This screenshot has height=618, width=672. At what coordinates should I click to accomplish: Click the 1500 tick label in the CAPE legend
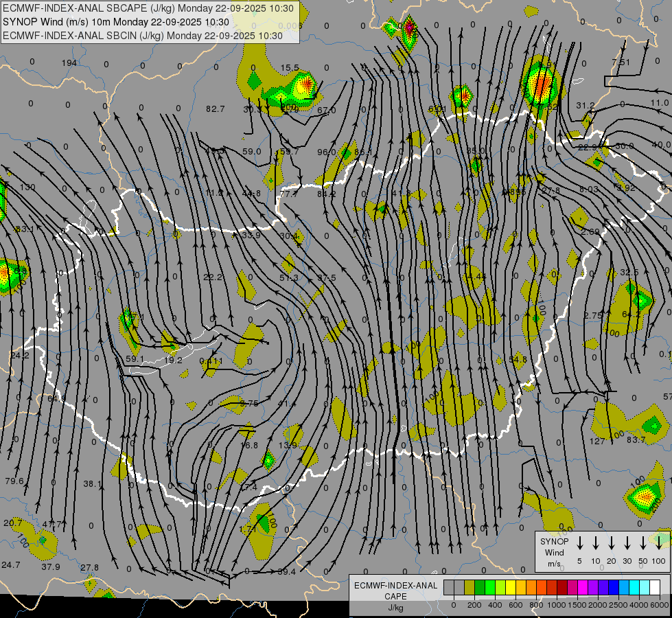click(577, 605)
